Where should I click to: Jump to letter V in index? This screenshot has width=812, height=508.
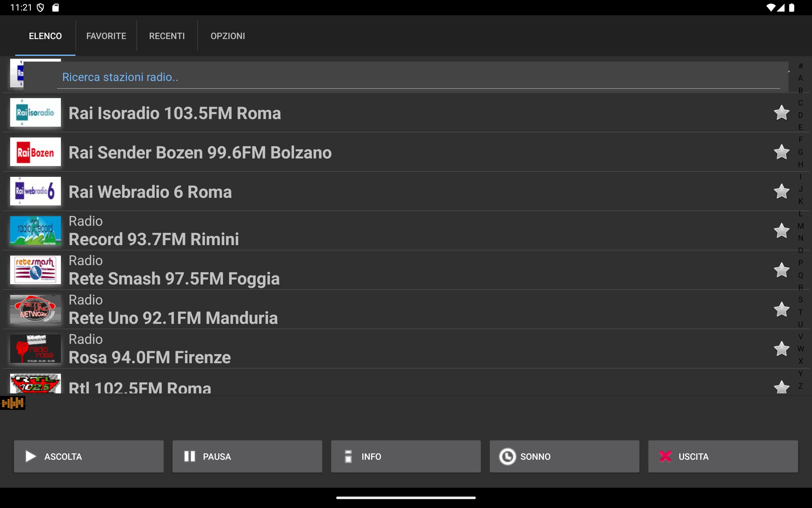tap(801, 337)
